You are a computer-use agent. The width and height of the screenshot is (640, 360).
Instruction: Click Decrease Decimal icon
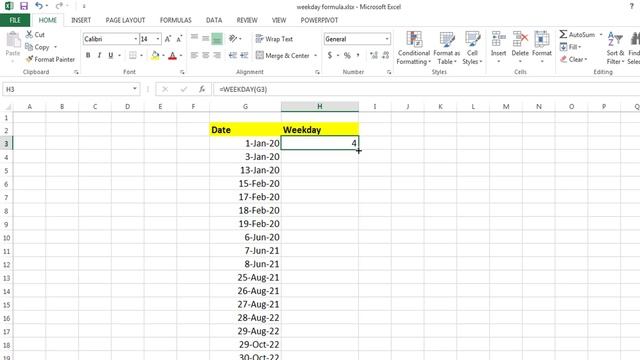tap(385, 55)
